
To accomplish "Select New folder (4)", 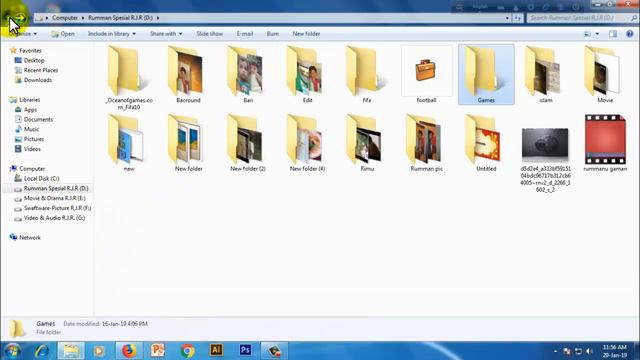I will point(307,143).
